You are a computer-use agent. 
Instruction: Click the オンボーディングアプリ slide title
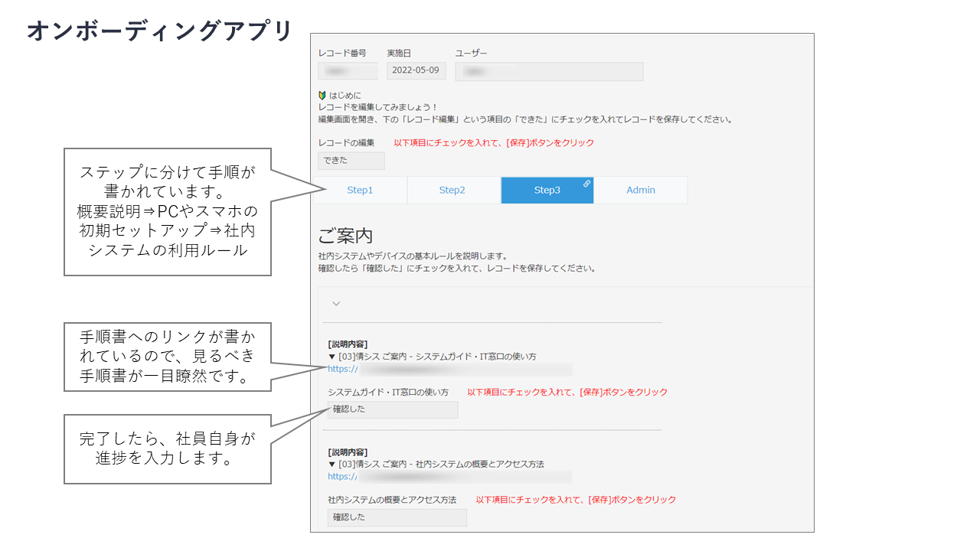[x=160, y=31]
